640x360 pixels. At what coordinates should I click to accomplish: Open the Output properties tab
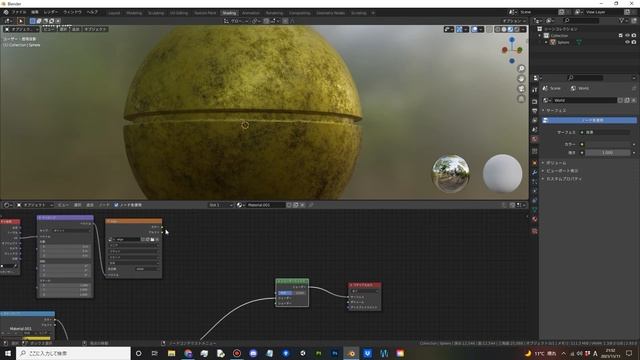pos(535,111)
